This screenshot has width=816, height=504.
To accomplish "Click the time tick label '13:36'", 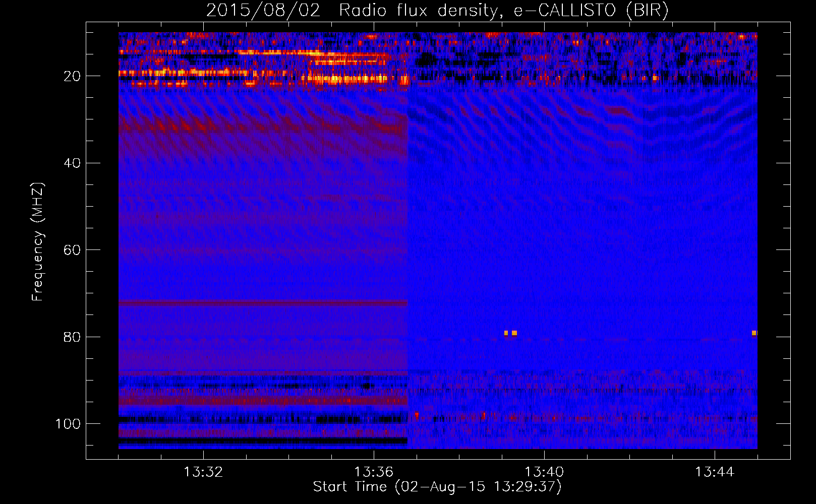I will 374,472.
